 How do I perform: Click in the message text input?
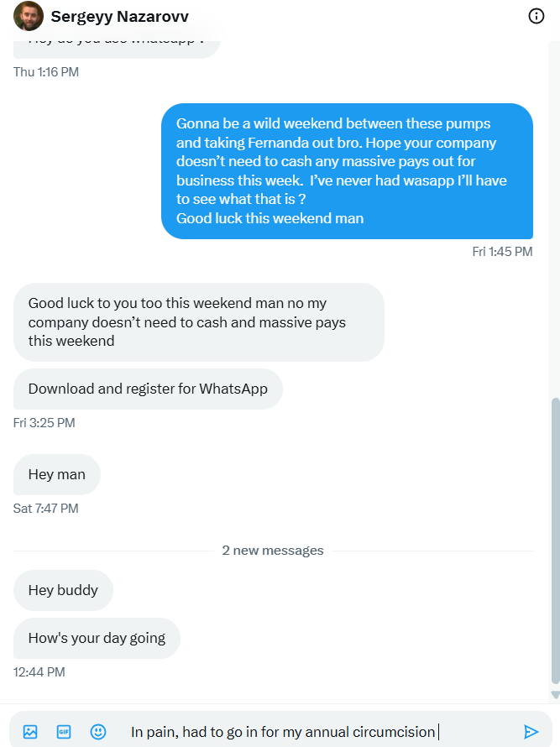[x=319, y=732]
